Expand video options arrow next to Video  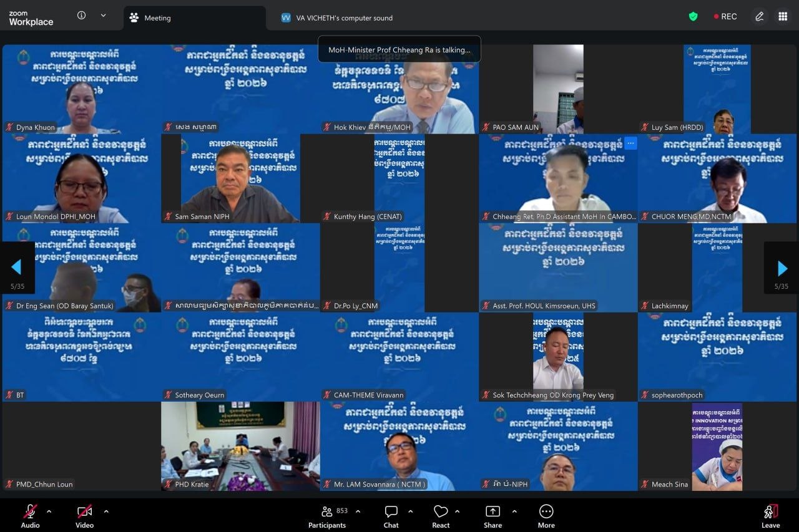point(105,511)
